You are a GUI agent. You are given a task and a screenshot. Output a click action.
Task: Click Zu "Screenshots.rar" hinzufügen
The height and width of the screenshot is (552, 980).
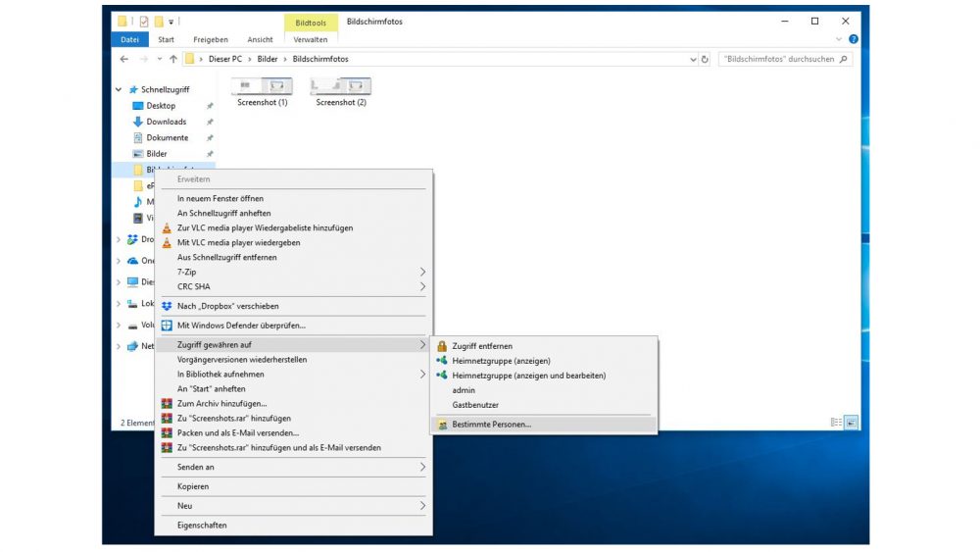(x=234, y=419)
